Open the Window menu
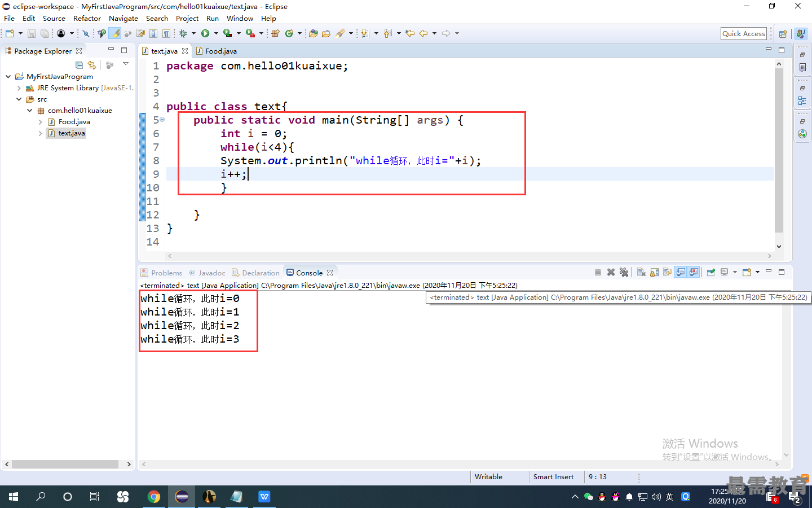This screenshot has width=812, height=508. tap(240, 18)
